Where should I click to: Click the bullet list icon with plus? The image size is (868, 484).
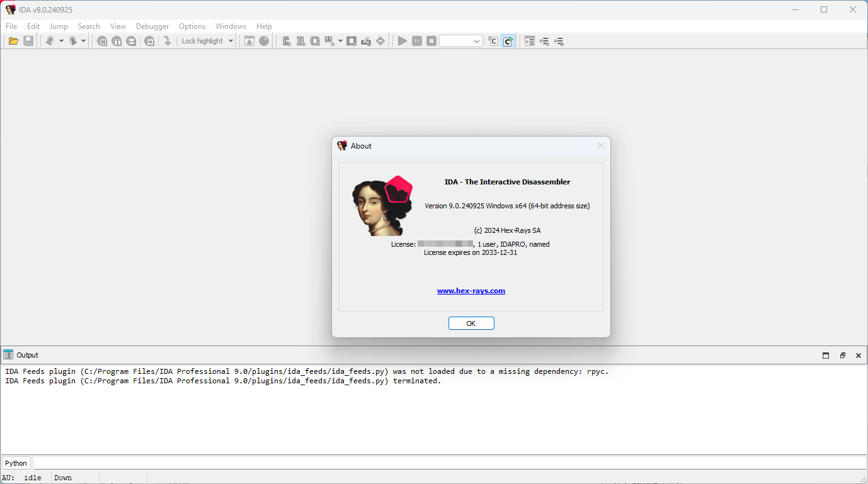544,41
